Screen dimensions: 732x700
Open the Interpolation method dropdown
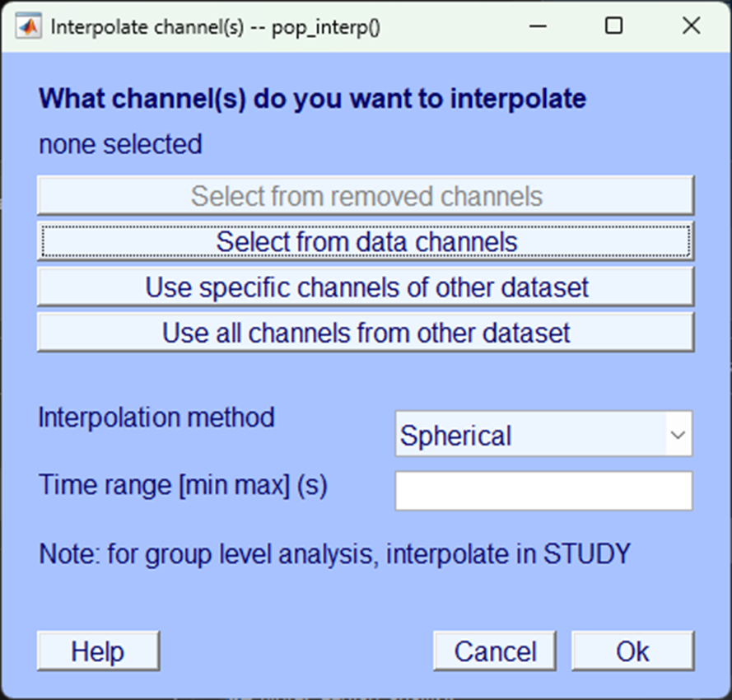(543, 434)
